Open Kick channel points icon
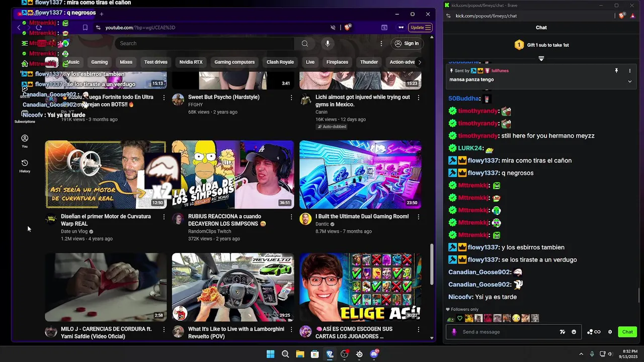 (x=594, y=332)
